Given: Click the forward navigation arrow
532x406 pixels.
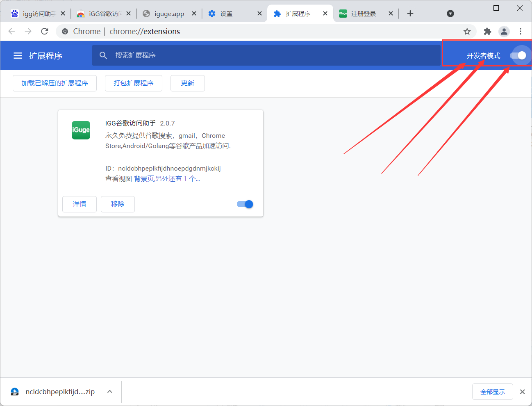Looking at the screenshot, I should (28, 31).
